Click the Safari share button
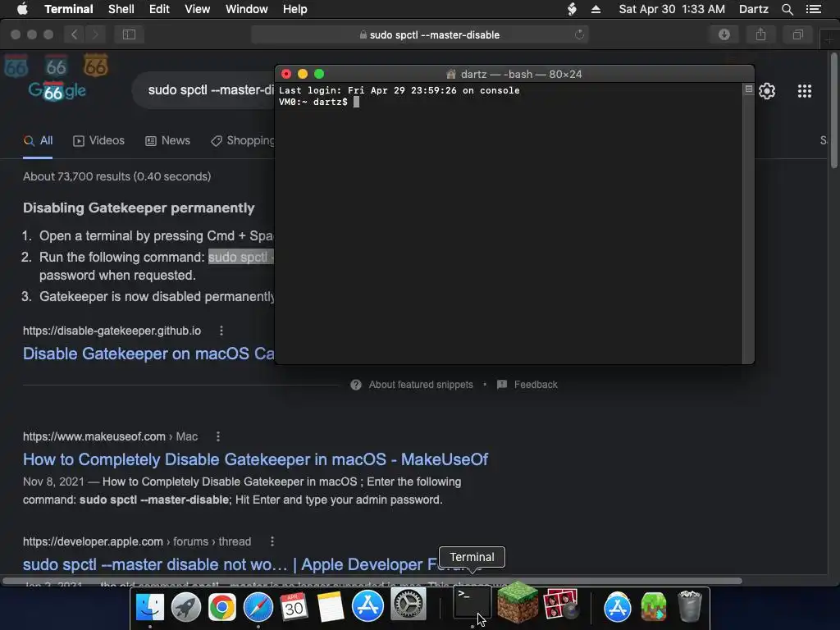The height and width of the screenshot is (630, 840). coord(760,34)
